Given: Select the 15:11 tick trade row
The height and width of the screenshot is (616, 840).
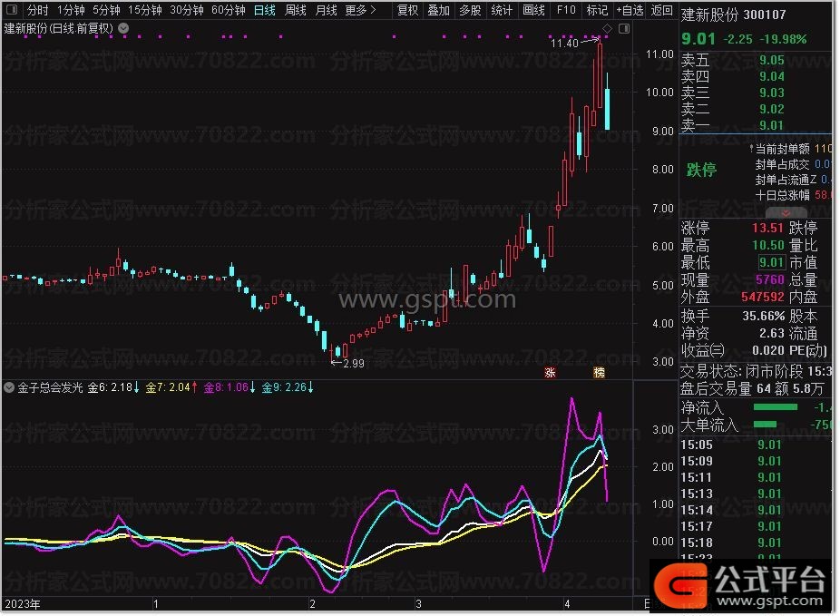Looking at the screenshot, I should (x=756, y=477).
